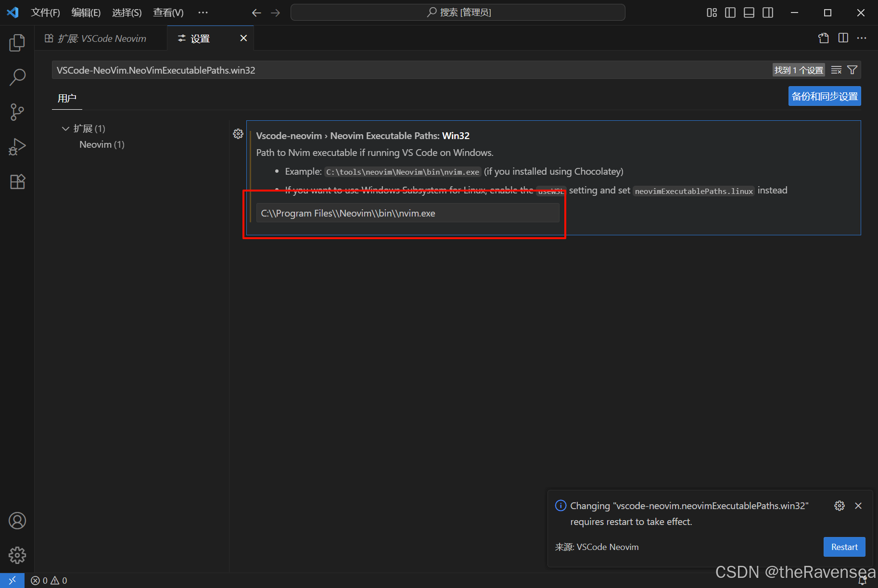The height and width of the screenshot is (588, 878).
Task: Open the Accounts menu icon
Action: 17,521
